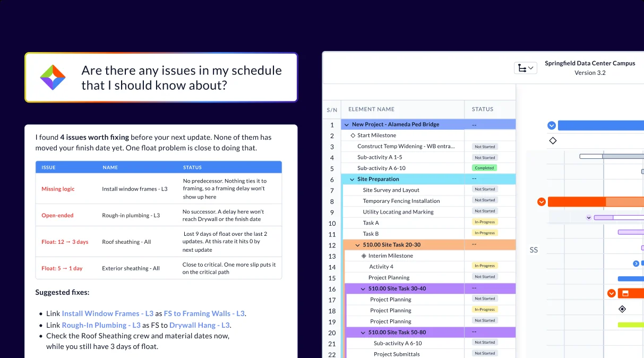The width and height of the screenshot is (644, 358).
Task: Click the colorful diamond AI assistant logo
Action: coord(53,78)
